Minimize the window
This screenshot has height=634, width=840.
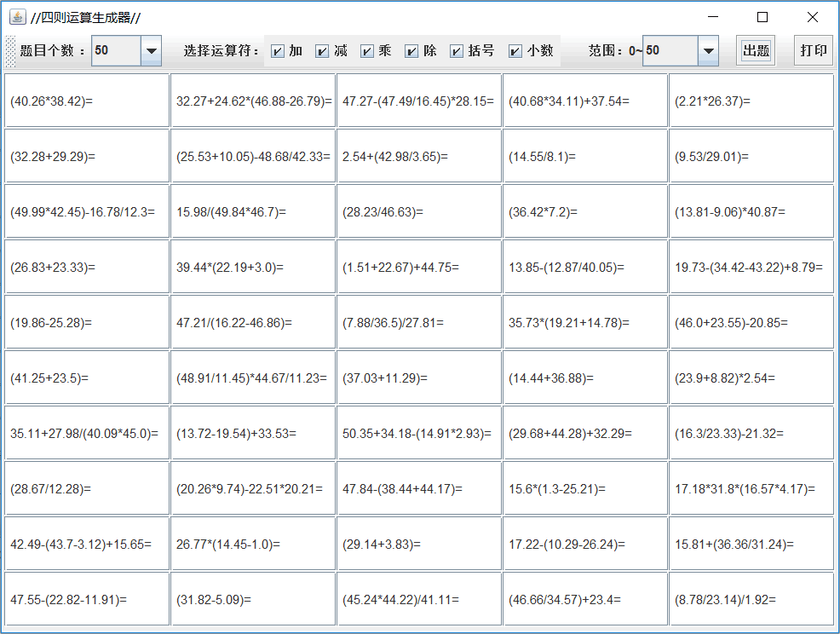click(713, 17)
